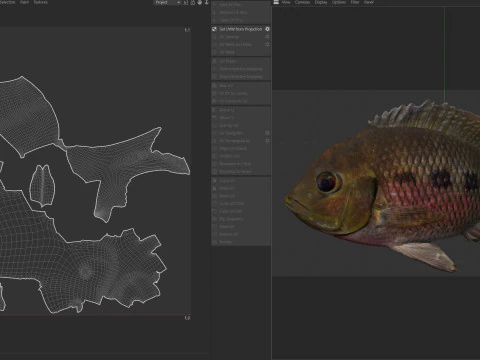The width and height of the screenshot is (480, 360).
Task: Open the Options menu of the 3D viewport
Action: [339, 2]
